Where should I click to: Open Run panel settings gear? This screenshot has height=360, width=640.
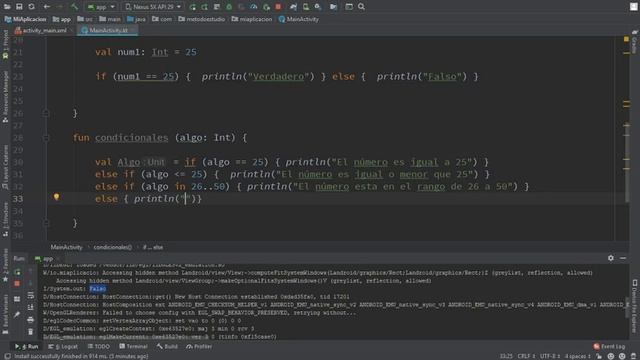[611, 258]
